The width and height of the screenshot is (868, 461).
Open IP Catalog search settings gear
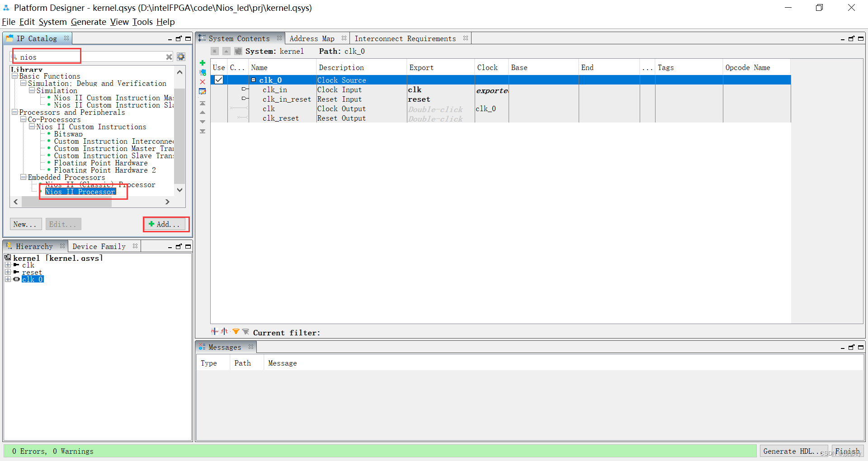(x=181, y=56)
